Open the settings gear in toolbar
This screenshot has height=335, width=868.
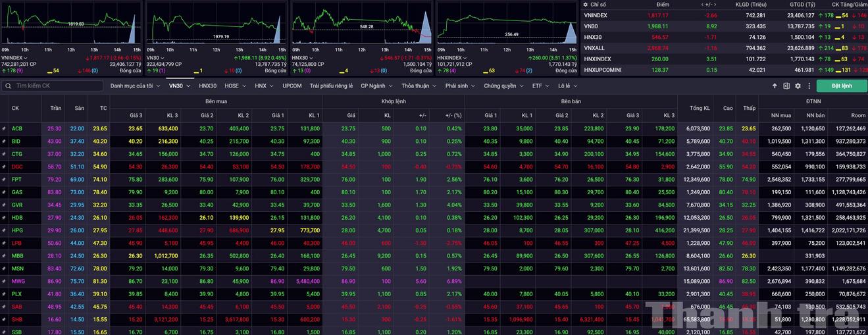pyautogui.click(x=798, y=86)
